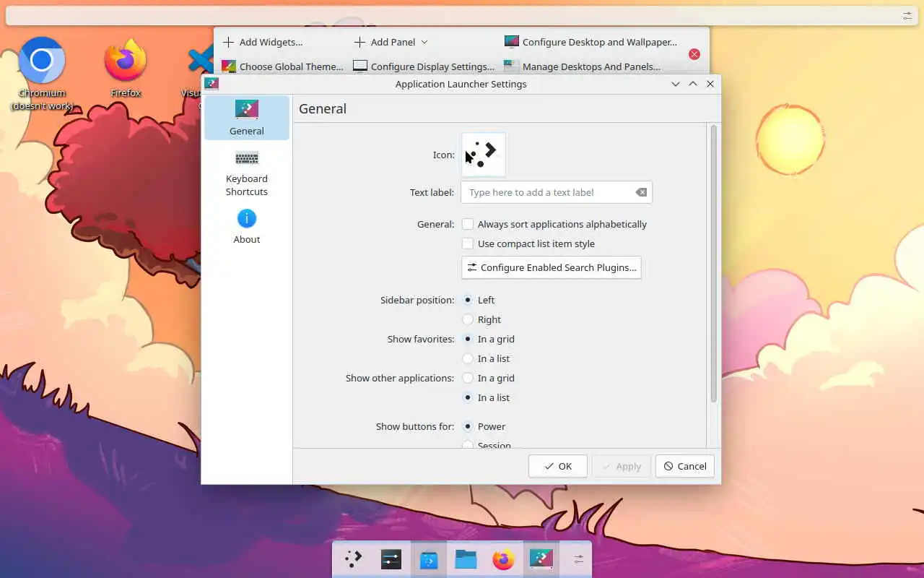
Task: Enable always sort applications alphabetically
Action: coord(554,224)
